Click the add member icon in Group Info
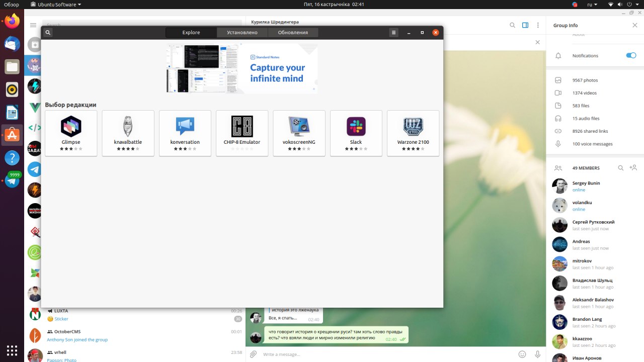644x362 pixels. pyautogui.click(x=633, y=168)
